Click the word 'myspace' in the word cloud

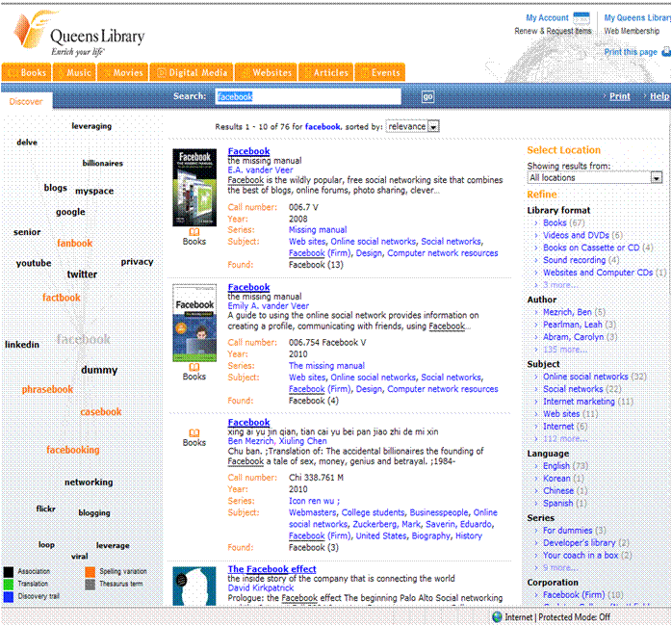tap(94, 191)
